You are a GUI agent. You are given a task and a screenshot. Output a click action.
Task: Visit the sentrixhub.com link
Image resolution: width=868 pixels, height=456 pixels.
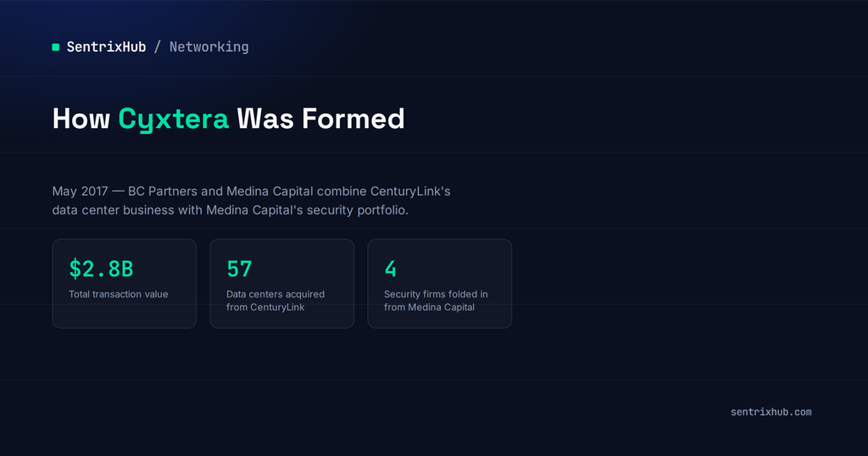coord(771,412)
